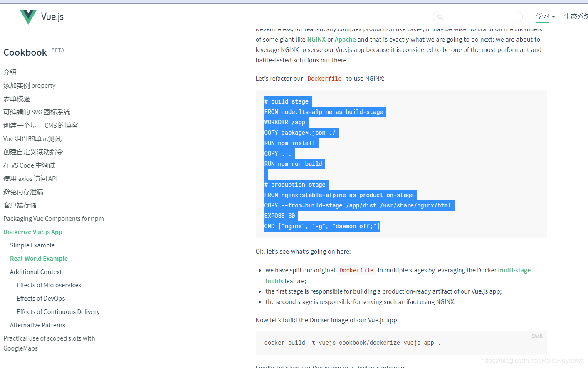
Task: Open 创建一个基于 CMS 的博客 recipe
Action: click(x=41, y=126)
